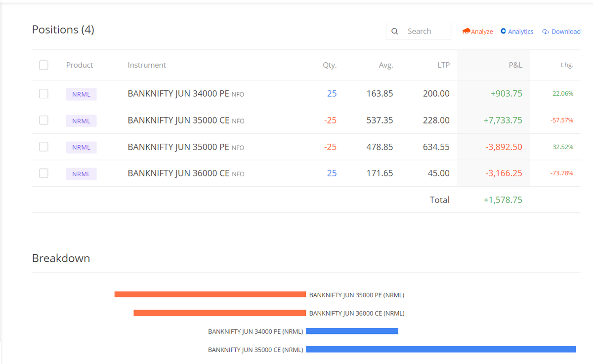Click the BANKNIFTY JUN 36000 CE breakdown bar
The width and height of the screenshot is (593, 364).
click(220, 312)
